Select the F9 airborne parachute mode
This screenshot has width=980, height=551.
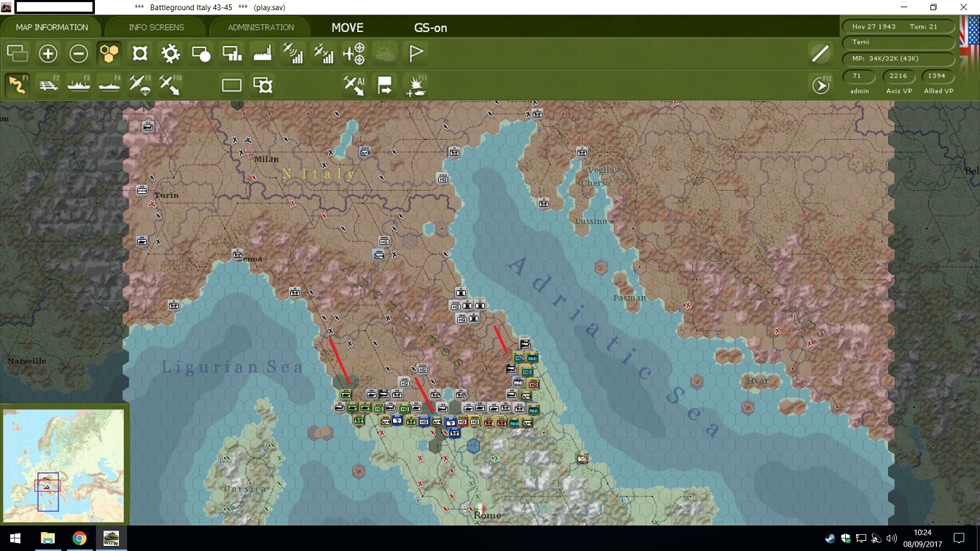point(140,85)
